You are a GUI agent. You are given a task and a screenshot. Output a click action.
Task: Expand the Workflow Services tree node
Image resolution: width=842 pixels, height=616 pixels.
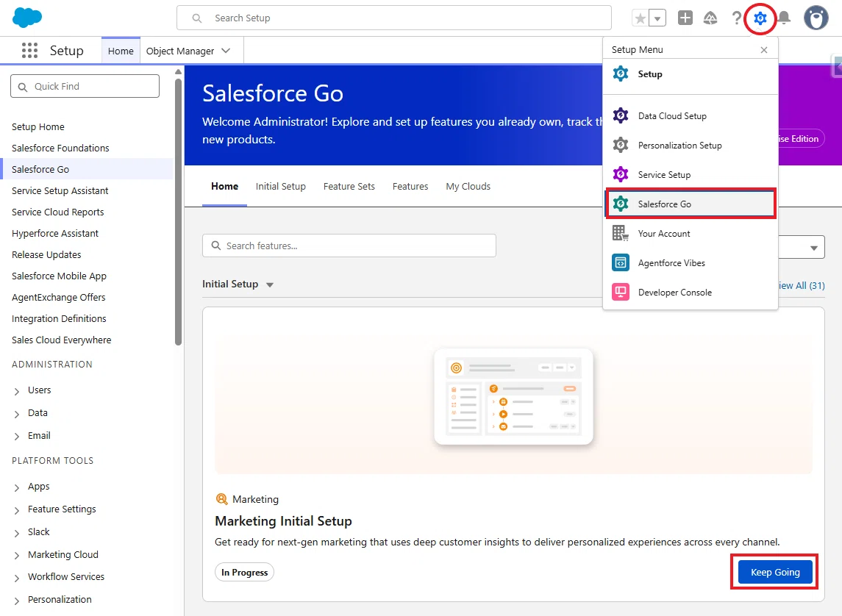click(x=17, y=578)
